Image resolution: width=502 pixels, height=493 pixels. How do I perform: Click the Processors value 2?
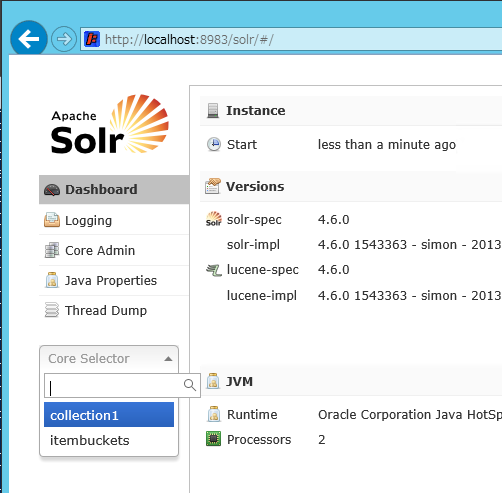tap(322, 440)
